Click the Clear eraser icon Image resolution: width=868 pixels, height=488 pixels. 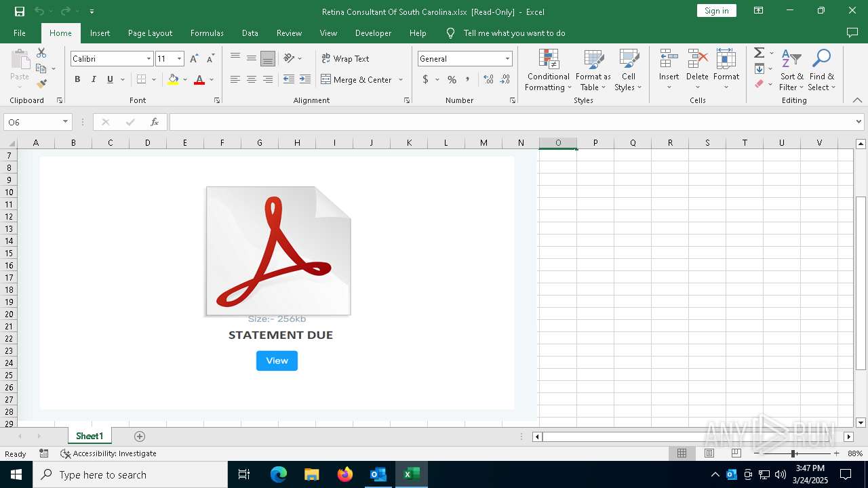[x=759, y=84]
